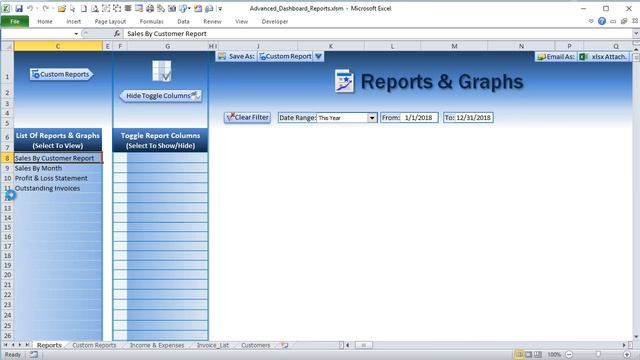640x360 pixels.
Task: Open the Page Layout ribbon tab
Action: point(110,22)
